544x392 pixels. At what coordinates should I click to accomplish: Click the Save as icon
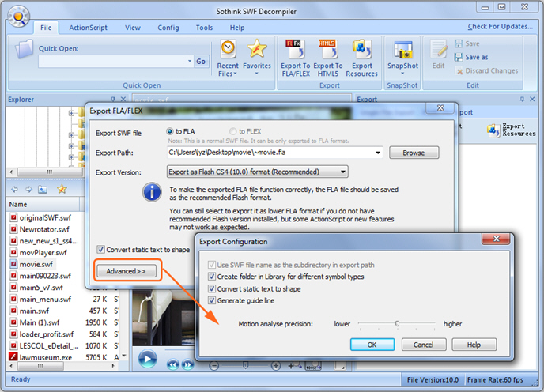point(459,57)
